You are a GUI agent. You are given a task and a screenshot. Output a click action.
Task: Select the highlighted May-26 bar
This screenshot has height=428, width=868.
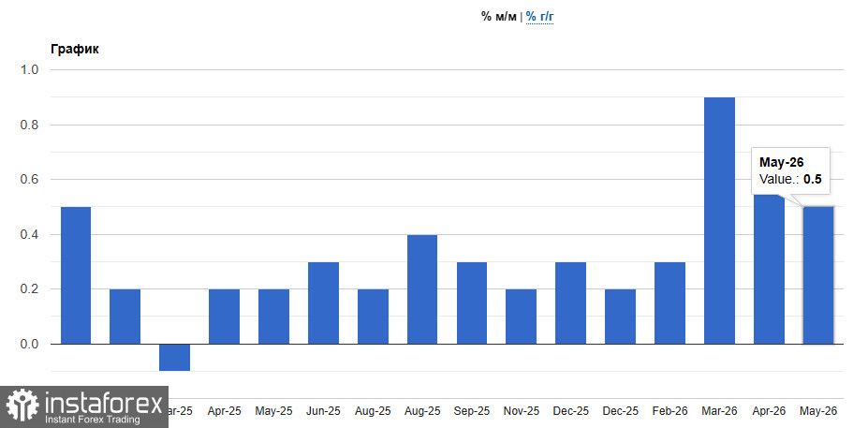(818, 275)
